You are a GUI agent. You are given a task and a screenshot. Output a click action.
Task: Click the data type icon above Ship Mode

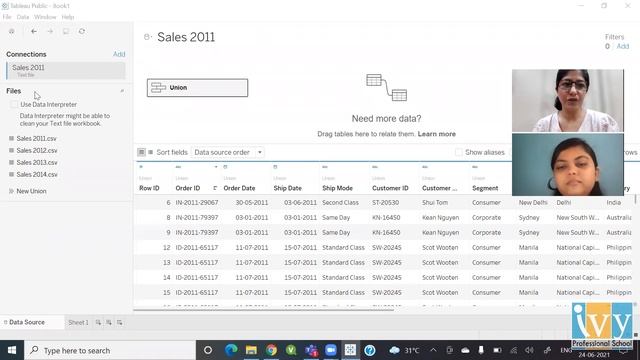tap(325, 167)
